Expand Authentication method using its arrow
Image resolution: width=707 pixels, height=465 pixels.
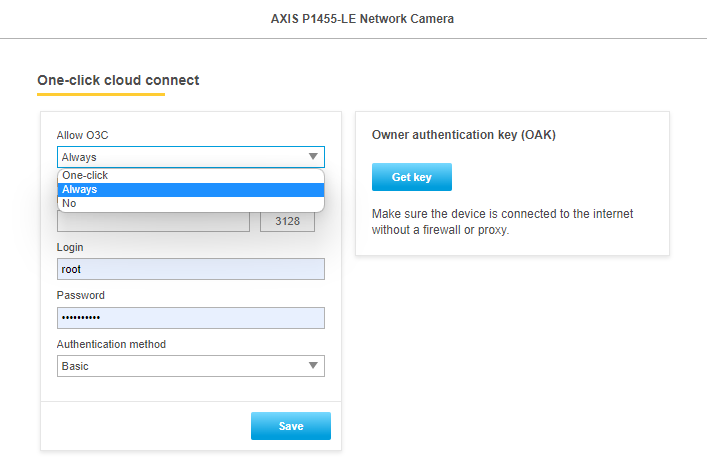313,365
